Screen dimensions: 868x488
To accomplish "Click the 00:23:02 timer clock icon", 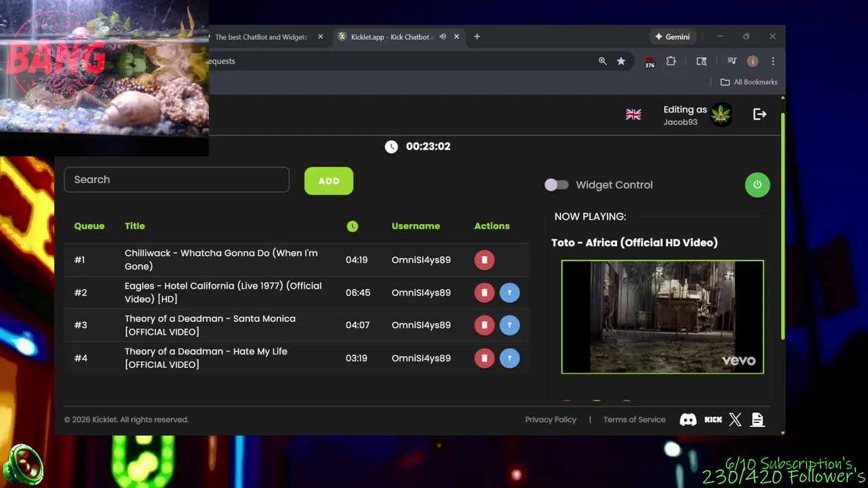I will tap(391, 146).
